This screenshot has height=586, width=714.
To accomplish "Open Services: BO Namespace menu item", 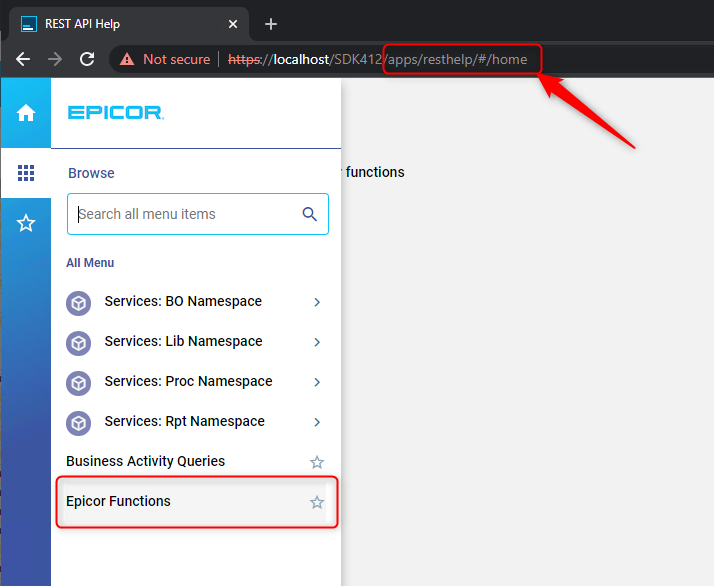I will 197,302.
